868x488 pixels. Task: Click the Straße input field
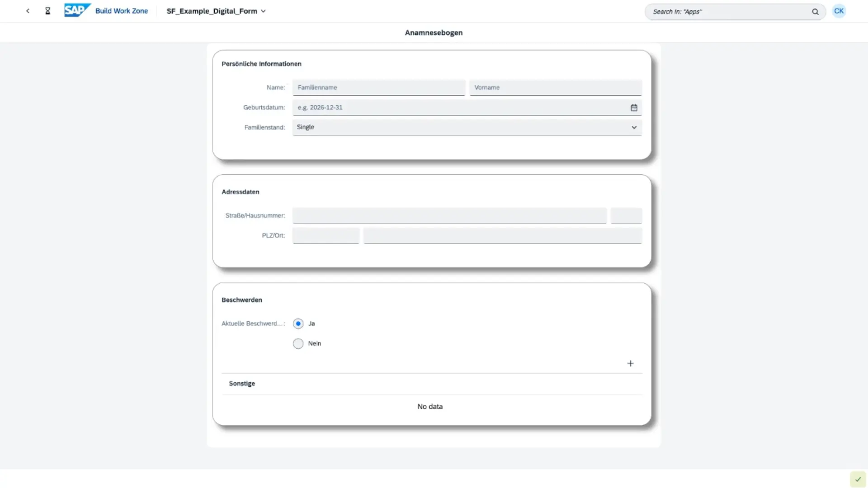[449, 216]
